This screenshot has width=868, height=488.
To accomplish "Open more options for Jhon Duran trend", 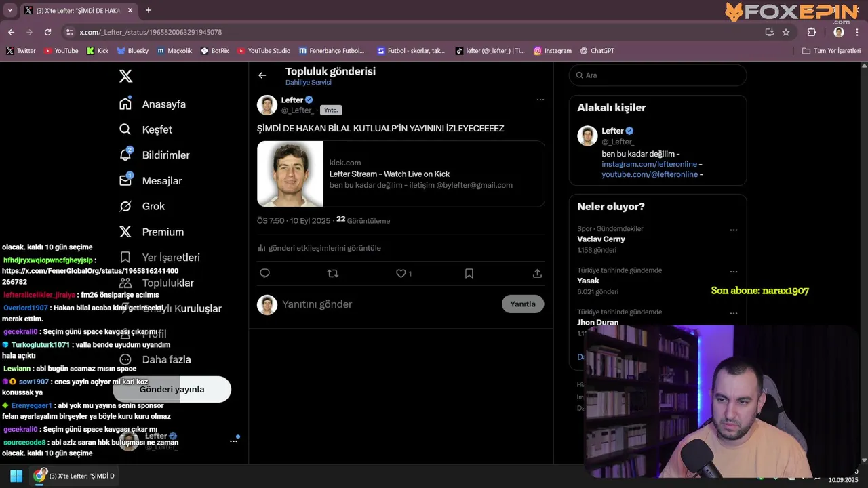I will [733, 314].
